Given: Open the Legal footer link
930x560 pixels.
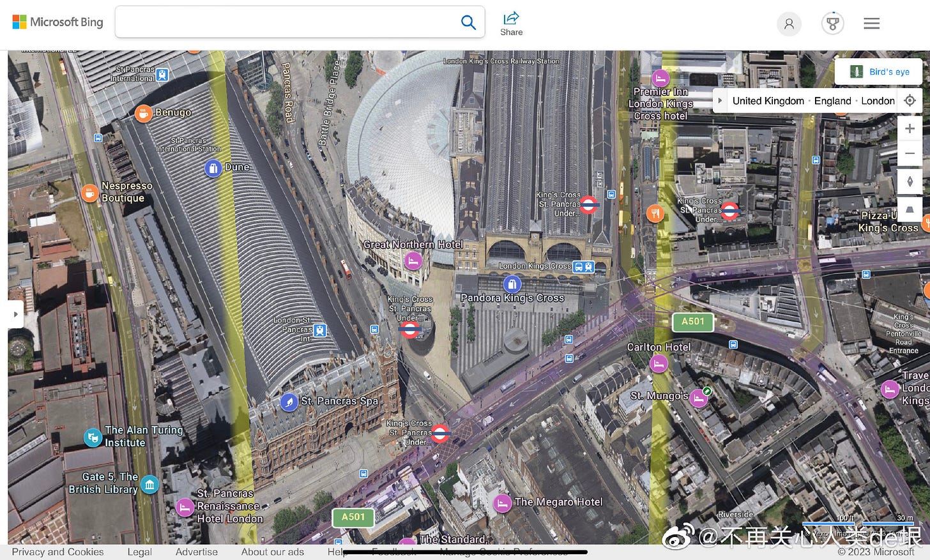Looking at the screenshot, I should coord(139,552).
